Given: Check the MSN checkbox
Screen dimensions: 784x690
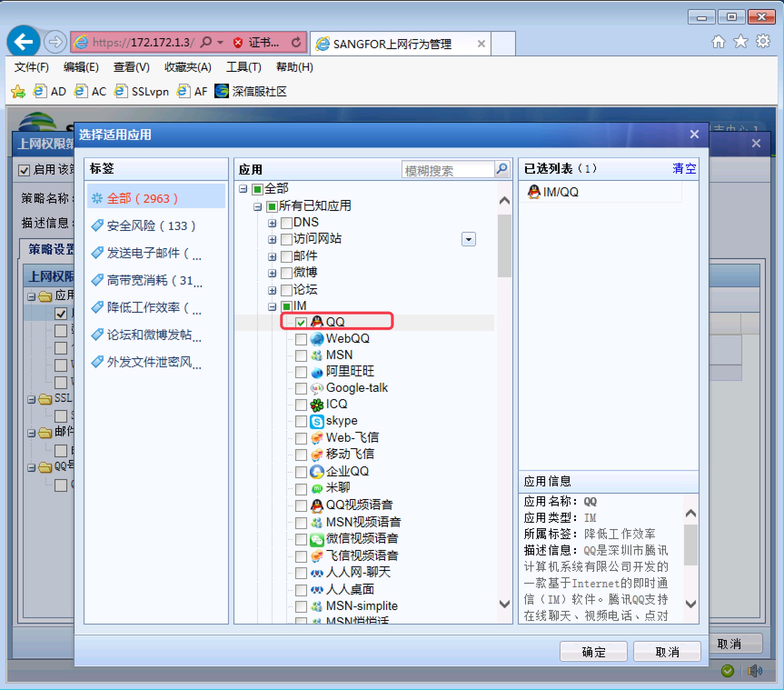Looking at the screenshot, I should pos(301,355).
